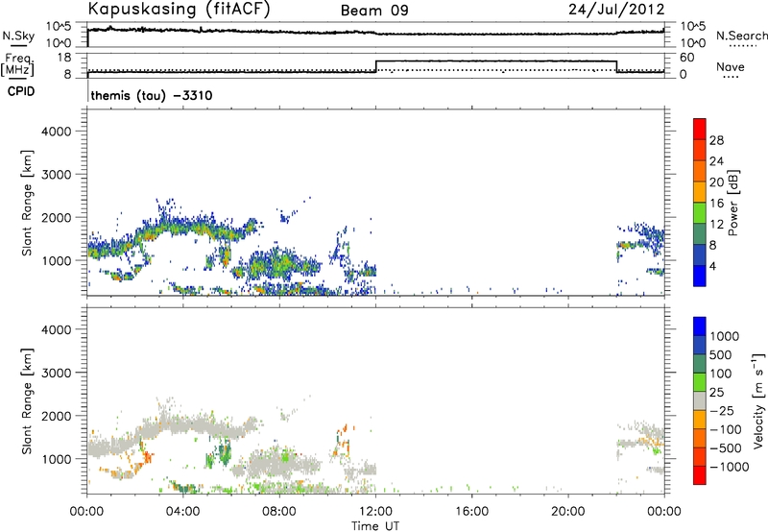Click the 'Freq. [MHz]' axis label
The height and width of the screenshot is (532, 768).
pyautogui.click(x=17, y=65)
